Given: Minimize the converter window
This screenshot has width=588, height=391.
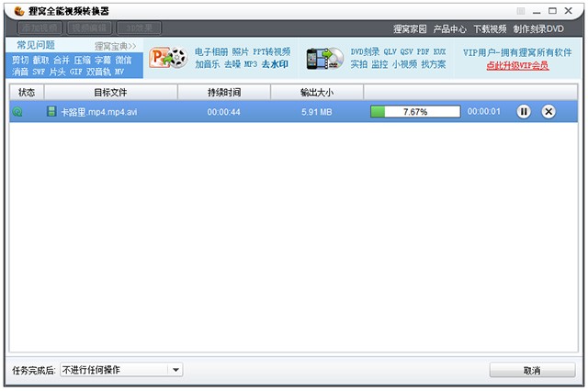Looking at the screenshot, I should 537,11.
